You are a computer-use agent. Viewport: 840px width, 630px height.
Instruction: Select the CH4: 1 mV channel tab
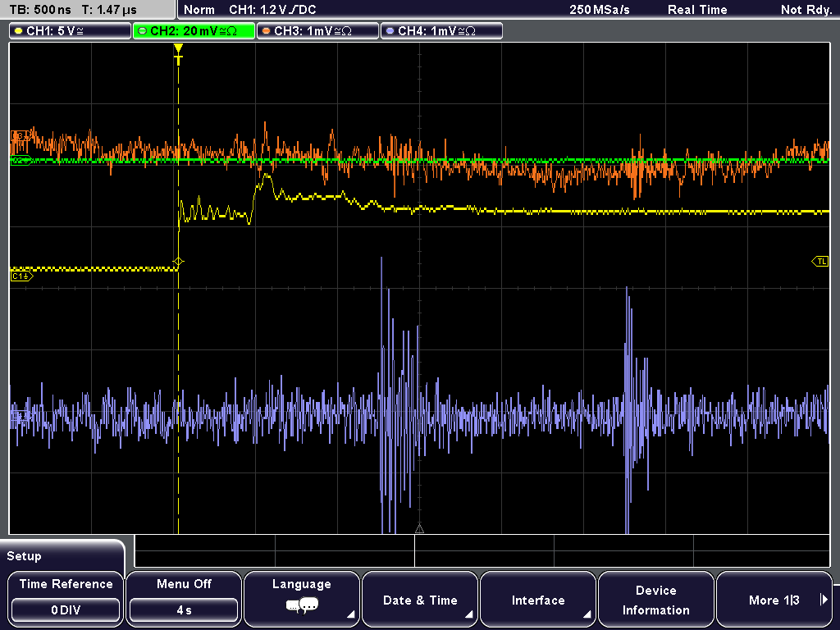click(x=441, y=31)
